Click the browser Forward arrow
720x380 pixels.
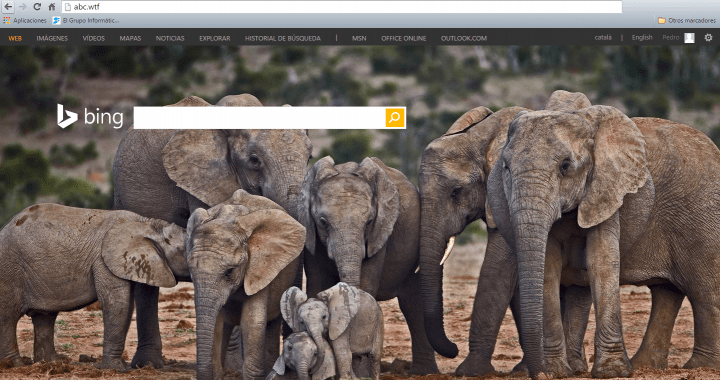(x=22, y=7)
